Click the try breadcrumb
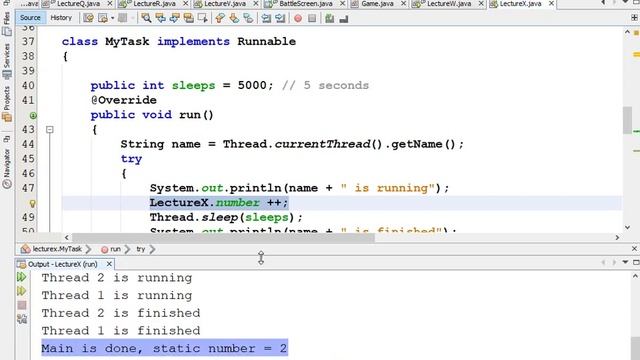Viewport: 640px width, 360px height. (140, 249)
